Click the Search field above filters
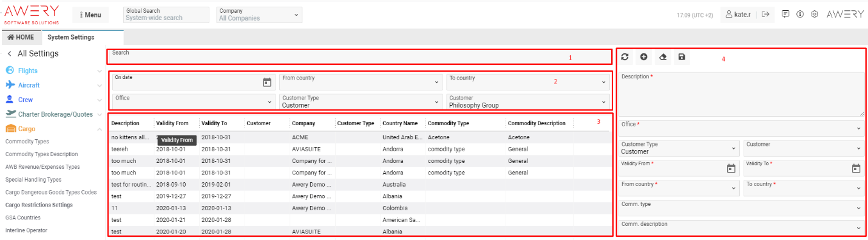This screenshot has height=240, width=868. pyautogui.click(x=360, y=57)
